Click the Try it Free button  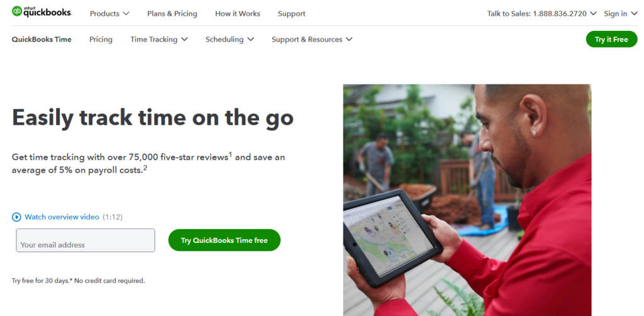tap(611, 40)
